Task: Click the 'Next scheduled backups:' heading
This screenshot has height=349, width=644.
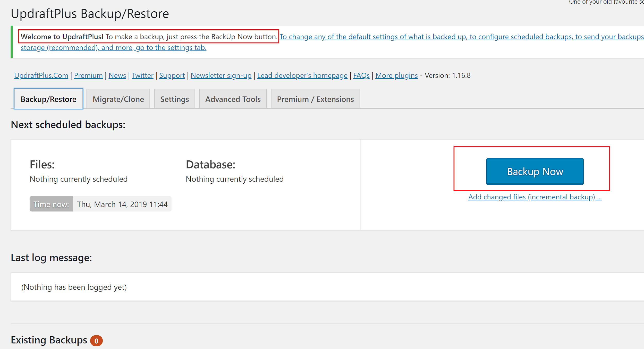Action: (x=68, y=125)
